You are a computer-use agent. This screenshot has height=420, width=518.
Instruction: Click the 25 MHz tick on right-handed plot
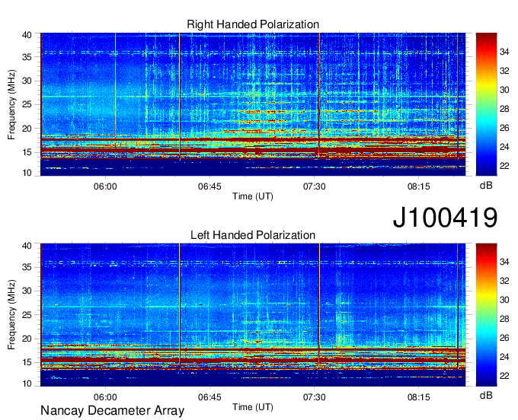point(27,104)
